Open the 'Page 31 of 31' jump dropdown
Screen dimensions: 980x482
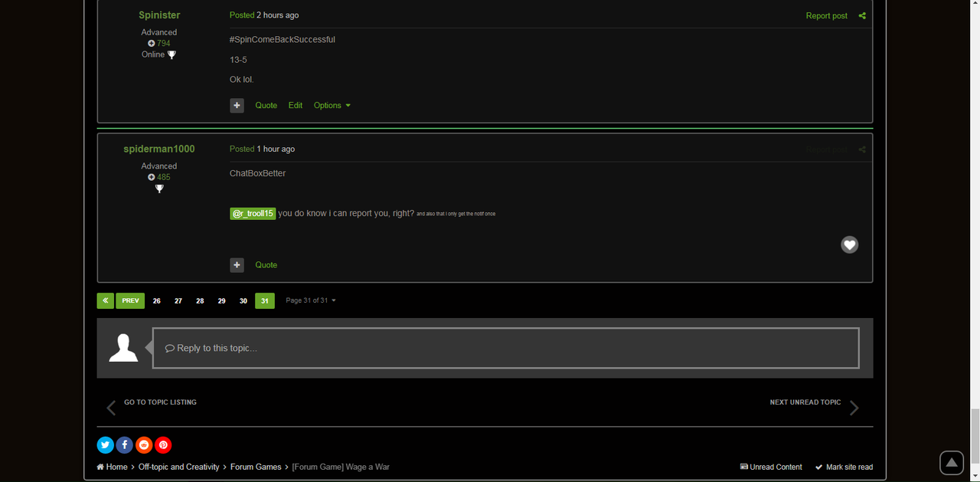tap(311, 301)
